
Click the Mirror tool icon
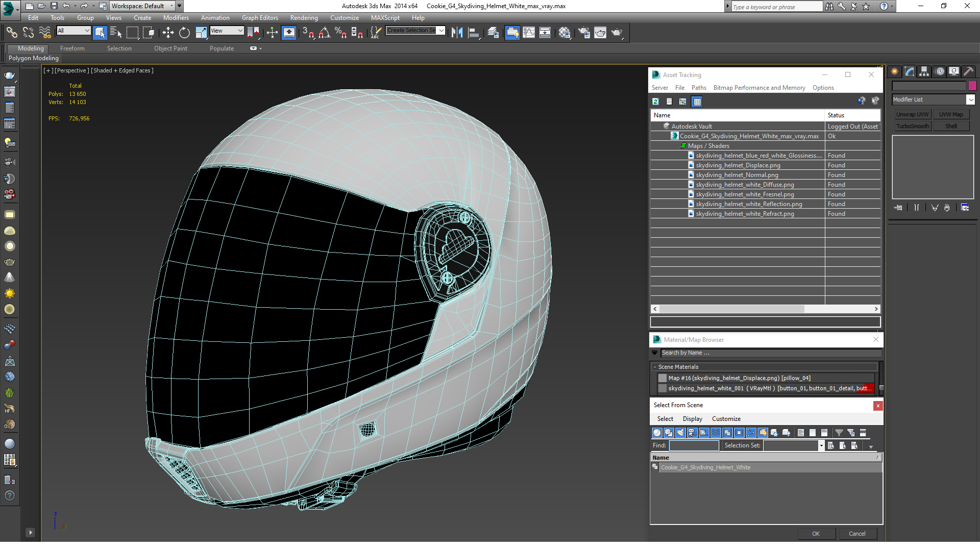click(457, 33)
